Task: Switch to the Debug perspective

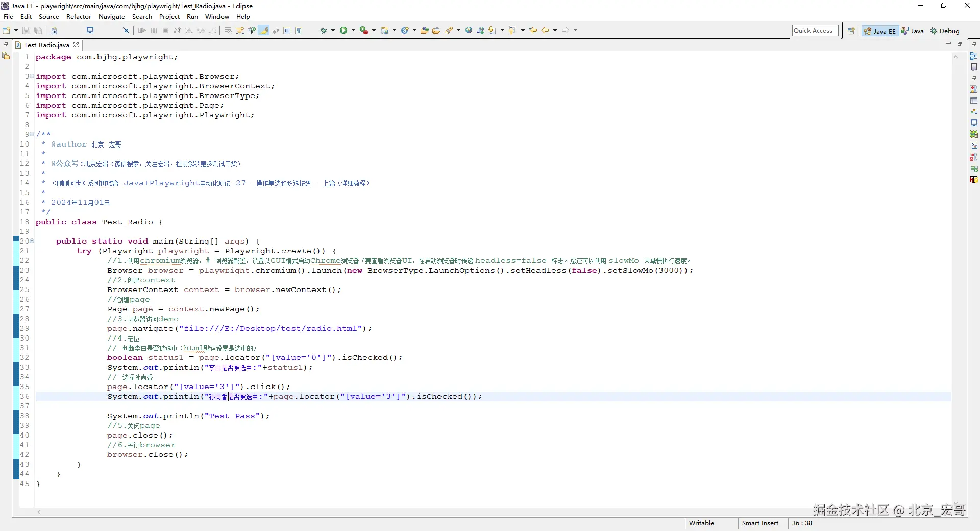Action: (x=945, y=31)
